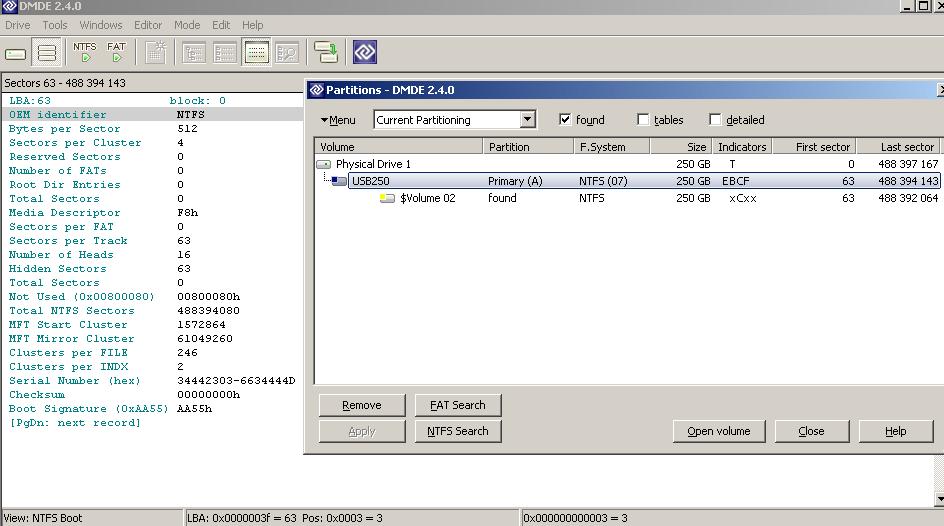Screen dimensions: 944x526
Task: Select the USB250 partition row
Action: click(644, 181)
